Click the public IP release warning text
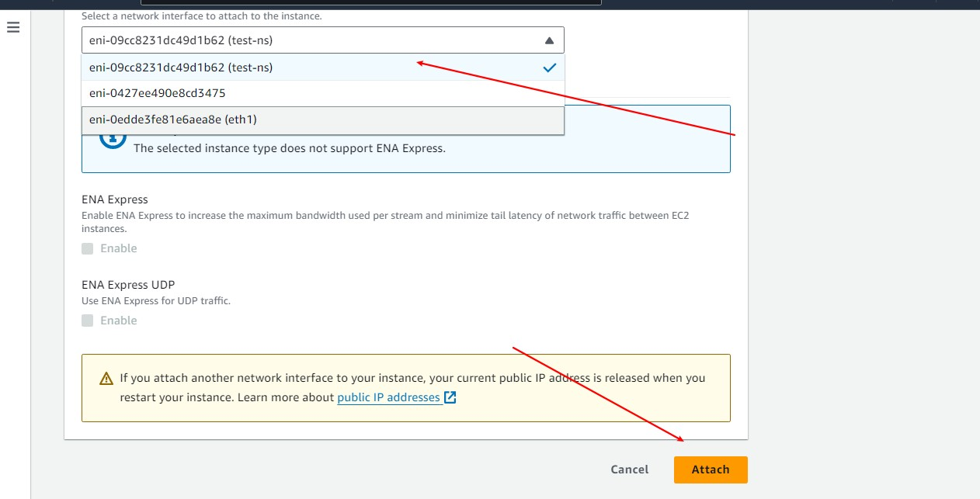Image resolution: width=980 pixels, height=499 pixels. coord(412,379)
